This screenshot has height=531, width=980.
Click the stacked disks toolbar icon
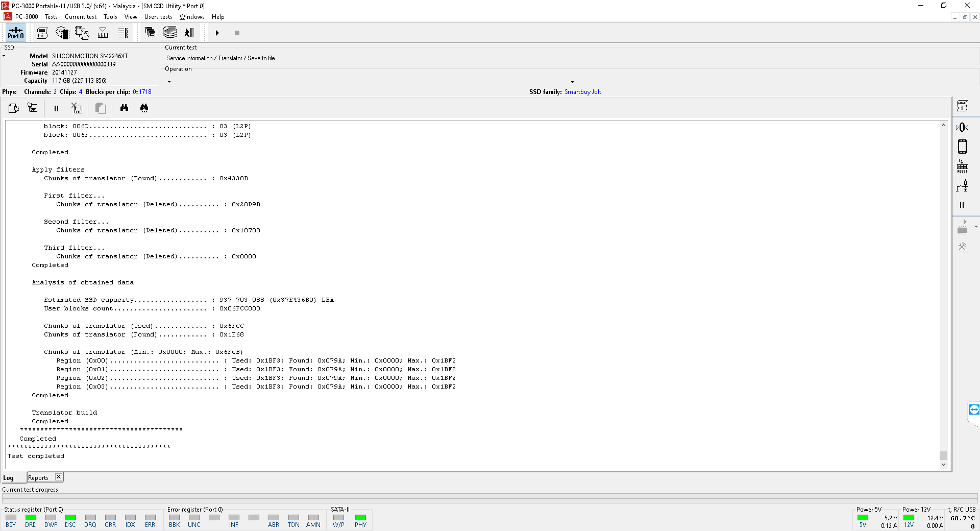(170, 33)
